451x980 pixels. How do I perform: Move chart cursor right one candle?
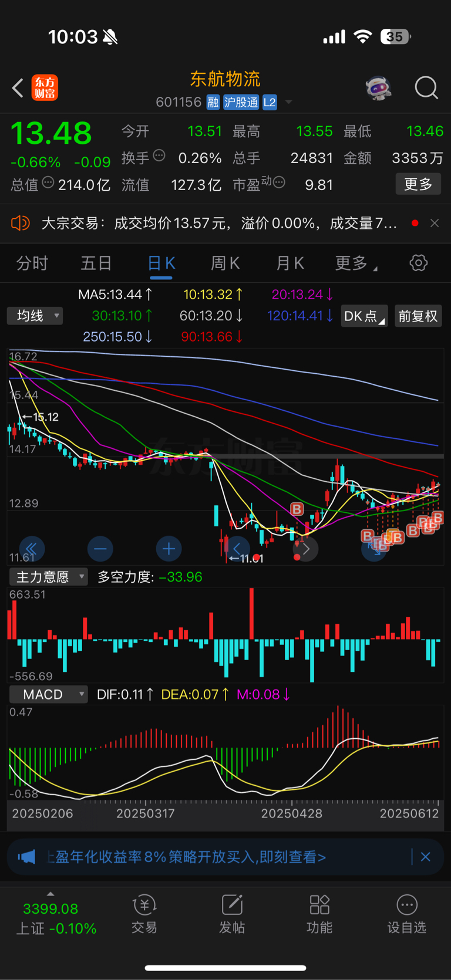[x=305, y=549]
